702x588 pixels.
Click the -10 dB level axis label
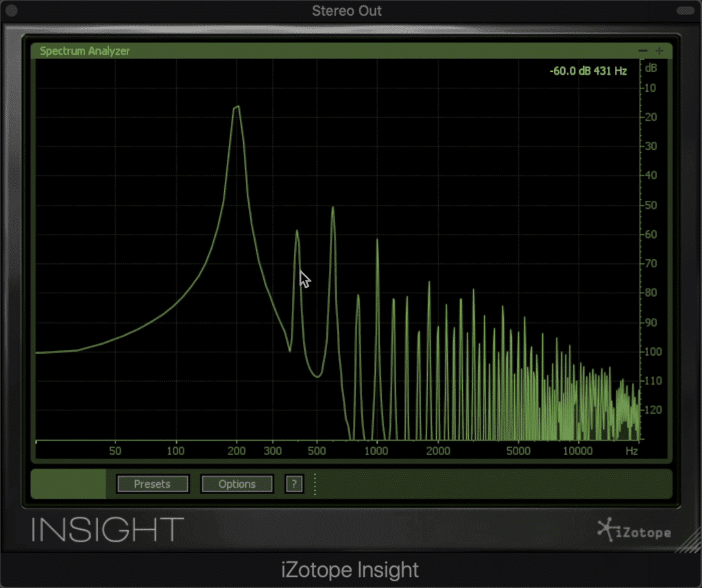tap(650, 88)
